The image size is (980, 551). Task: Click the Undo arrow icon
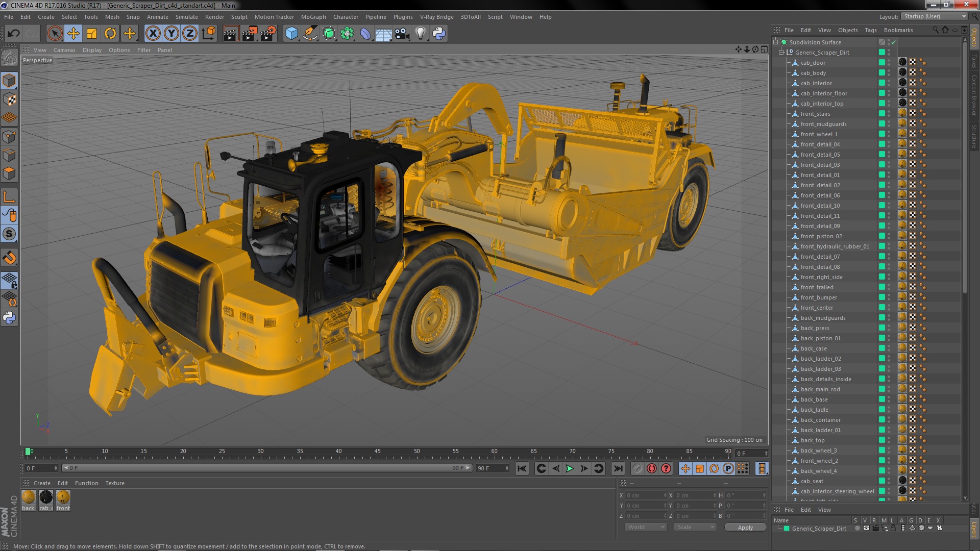click(x=13, y=34)
